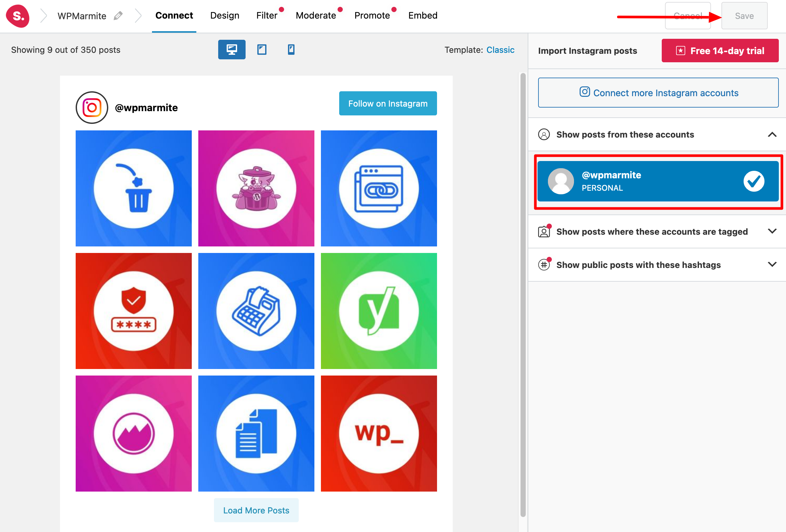Open the blue documents copy post
The image size is (786, 532).
point(256,433)
